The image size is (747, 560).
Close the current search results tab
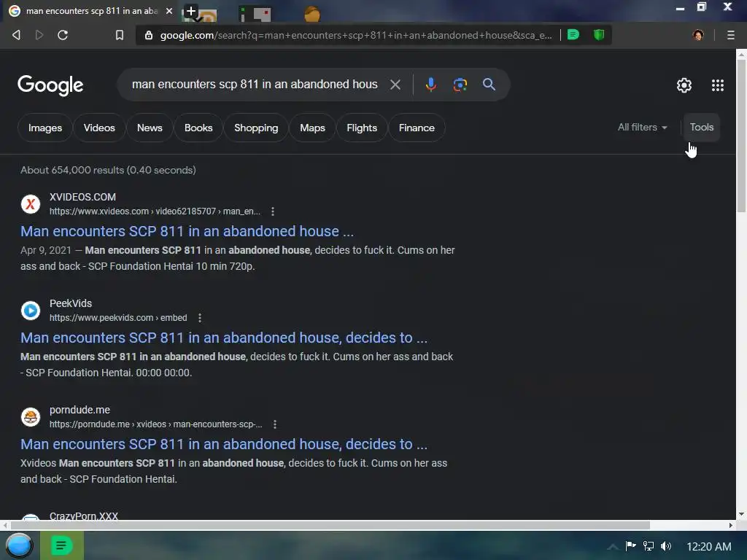click(x=169, y=10)
